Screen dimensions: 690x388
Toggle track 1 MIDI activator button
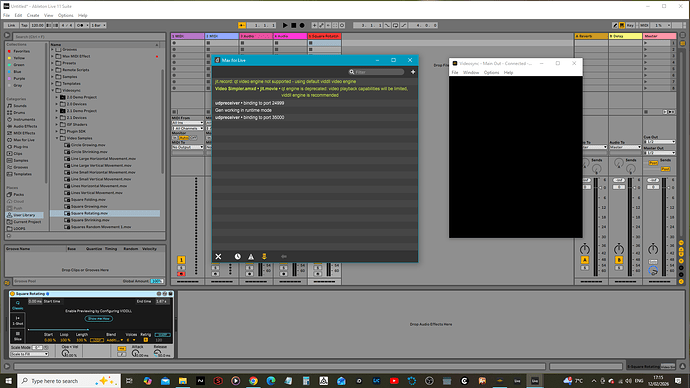coord(181,260)
